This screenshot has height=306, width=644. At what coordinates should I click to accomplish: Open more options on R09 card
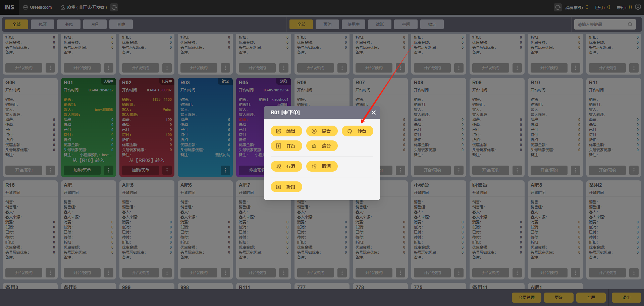(517, 170)
